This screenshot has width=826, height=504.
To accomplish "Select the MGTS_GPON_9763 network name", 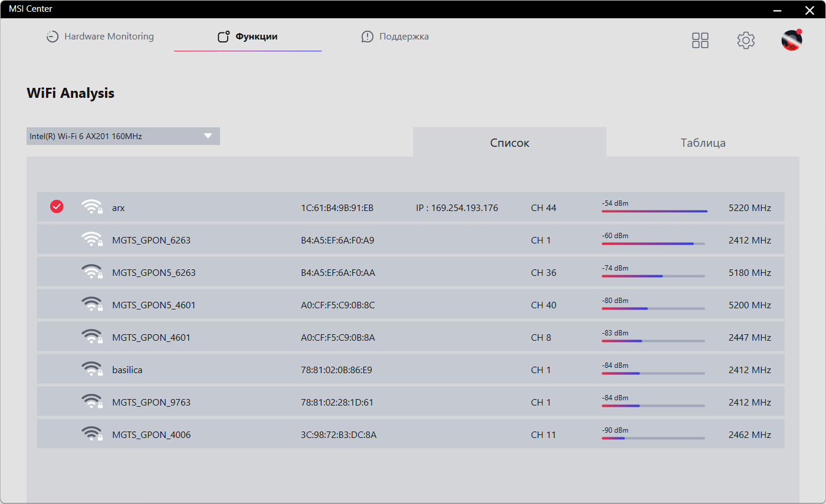I will (x=151, y=403).
